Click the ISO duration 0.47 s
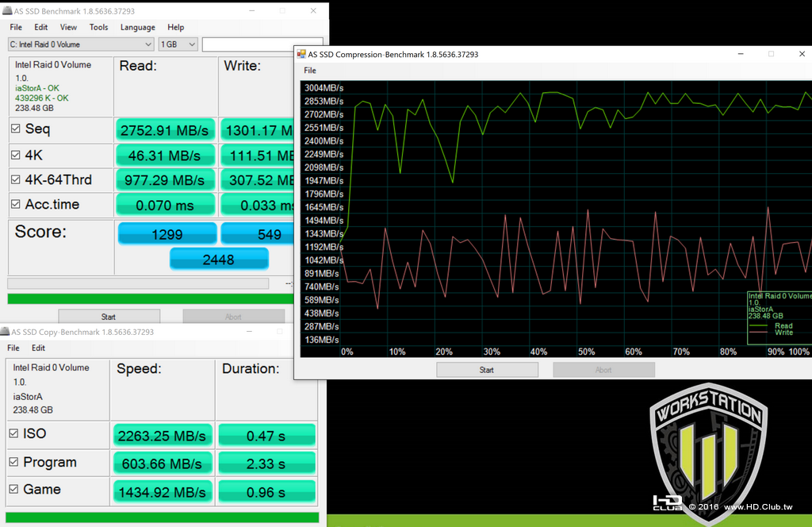The width and height of the screenshot is (812, 527). click(266, 436)
